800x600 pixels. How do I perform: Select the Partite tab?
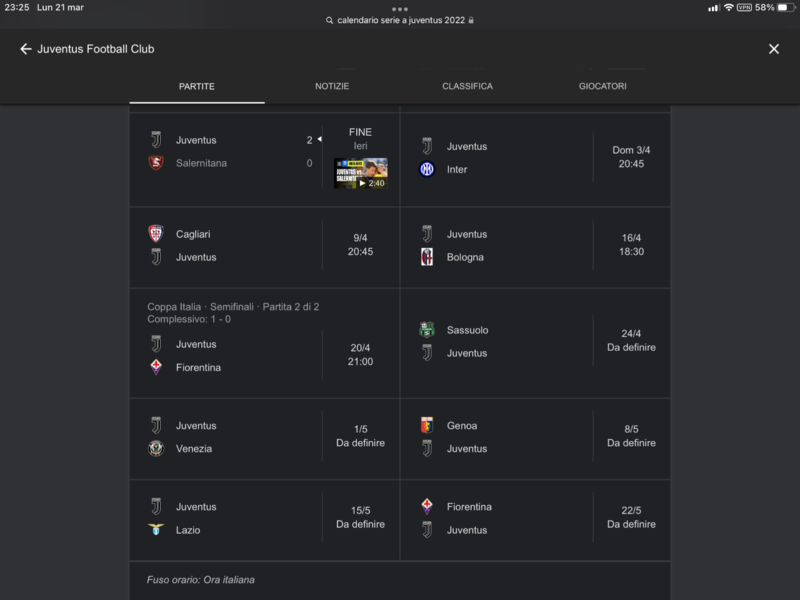[x=197, y=86]
